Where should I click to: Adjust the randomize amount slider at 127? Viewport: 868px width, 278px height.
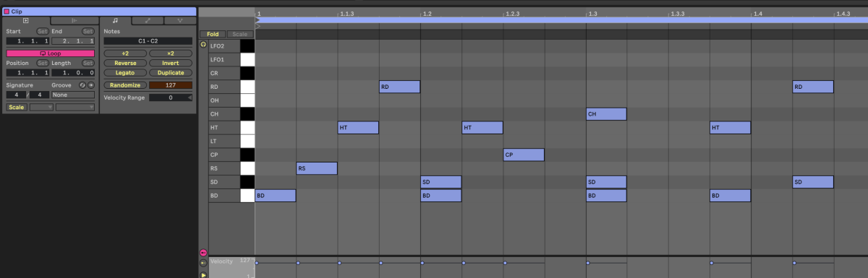(x=171, y=85)
